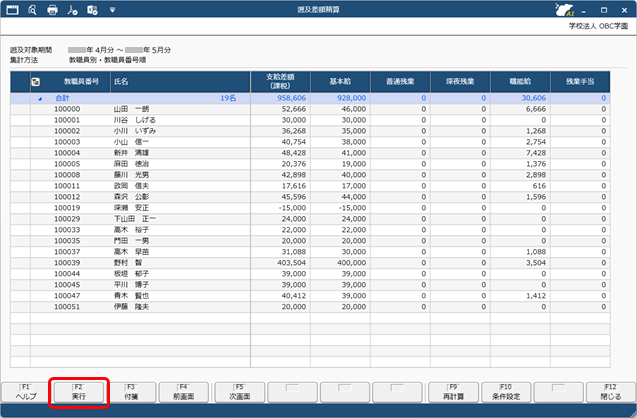This screenshot has height=418, width=637.
Task: Click the 19名 count in total row
Action: click(228, 98)
